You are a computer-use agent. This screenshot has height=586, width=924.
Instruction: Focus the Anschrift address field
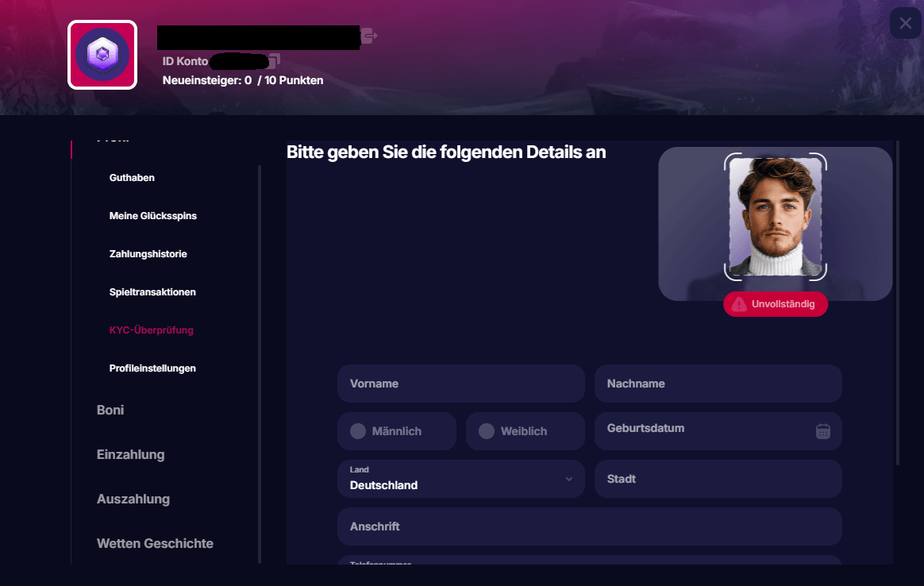point(589,526)
